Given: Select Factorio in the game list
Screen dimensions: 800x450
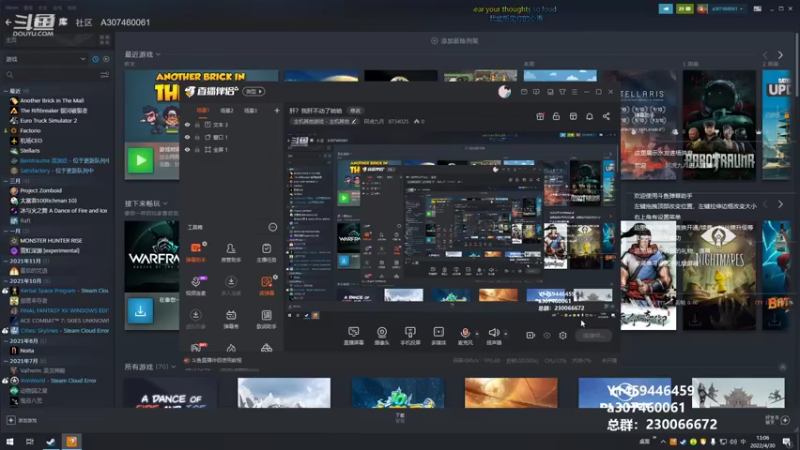Looking at the screenshot, I should click(x=31, y=131).
